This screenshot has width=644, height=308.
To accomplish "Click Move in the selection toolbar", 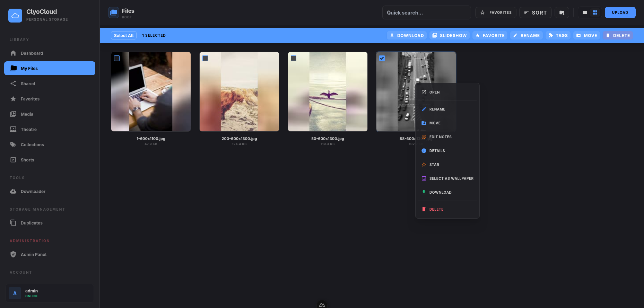I will tap(586, 35).
